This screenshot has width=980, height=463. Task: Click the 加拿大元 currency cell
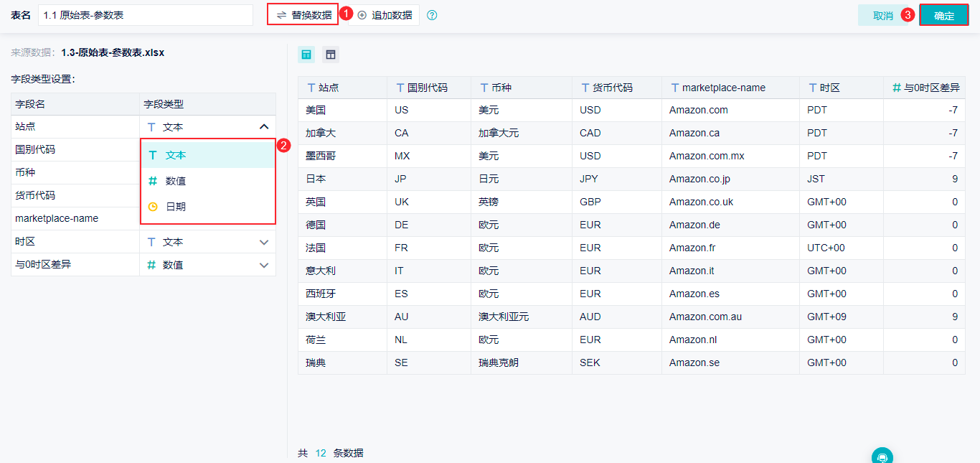(522, 133)
